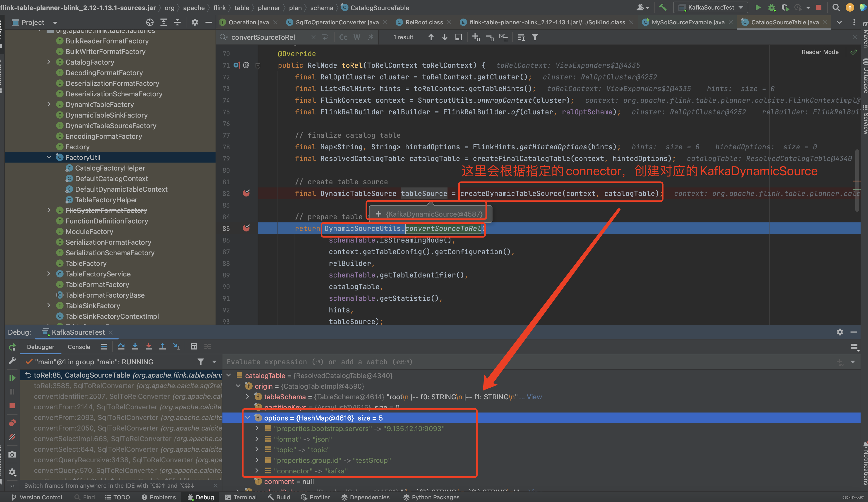Open the Version Control tool window

tap(37, 497)
